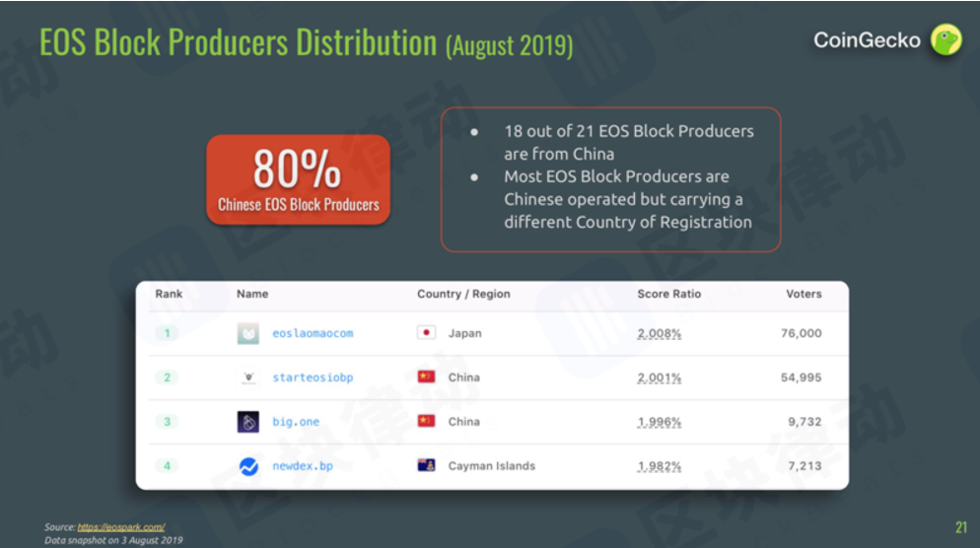Image resolution: width=980 pixels, height=548 pixels.
Task: Click the Cayman Islands flag icon
Action: (x=426, y=465)
